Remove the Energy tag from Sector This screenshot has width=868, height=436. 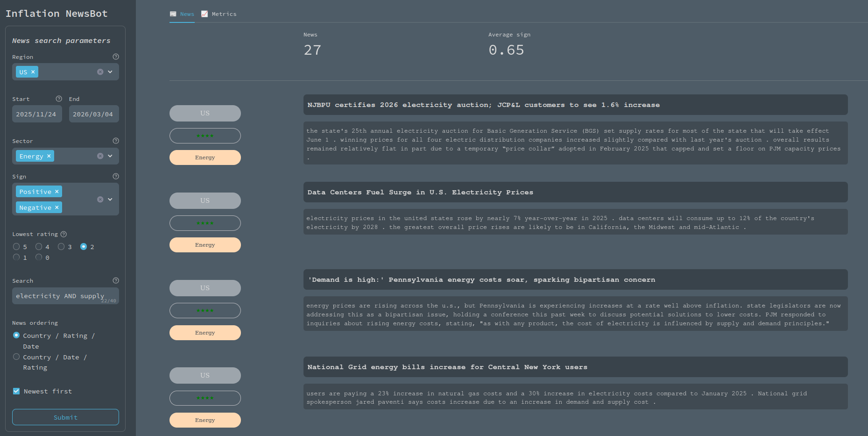coord(49,156)
